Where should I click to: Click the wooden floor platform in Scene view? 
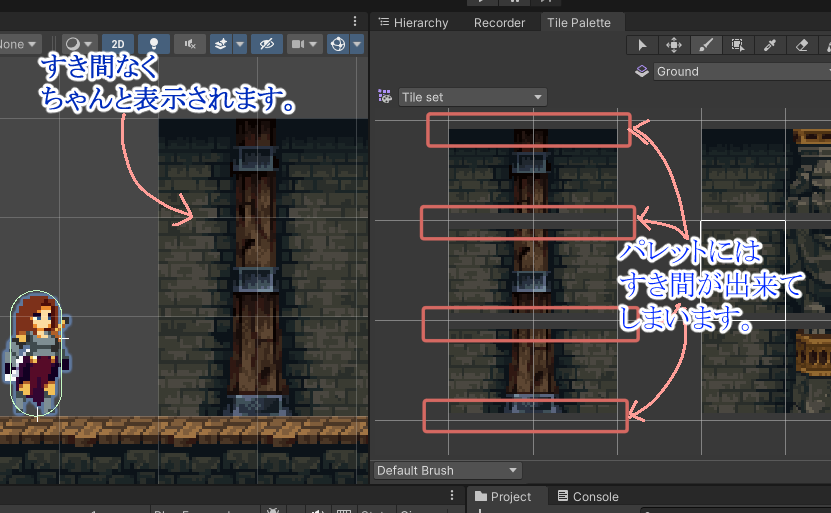184,430
